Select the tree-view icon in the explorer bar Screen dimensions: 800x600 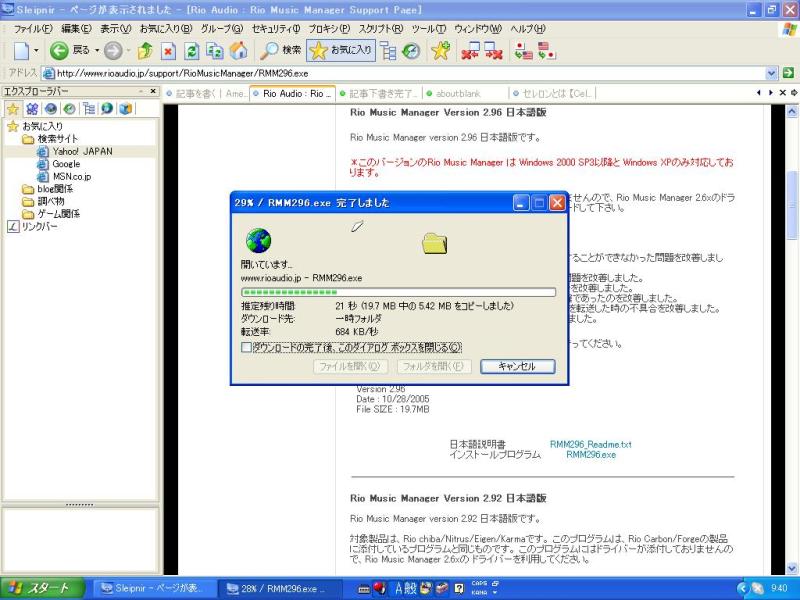(89, 108)
